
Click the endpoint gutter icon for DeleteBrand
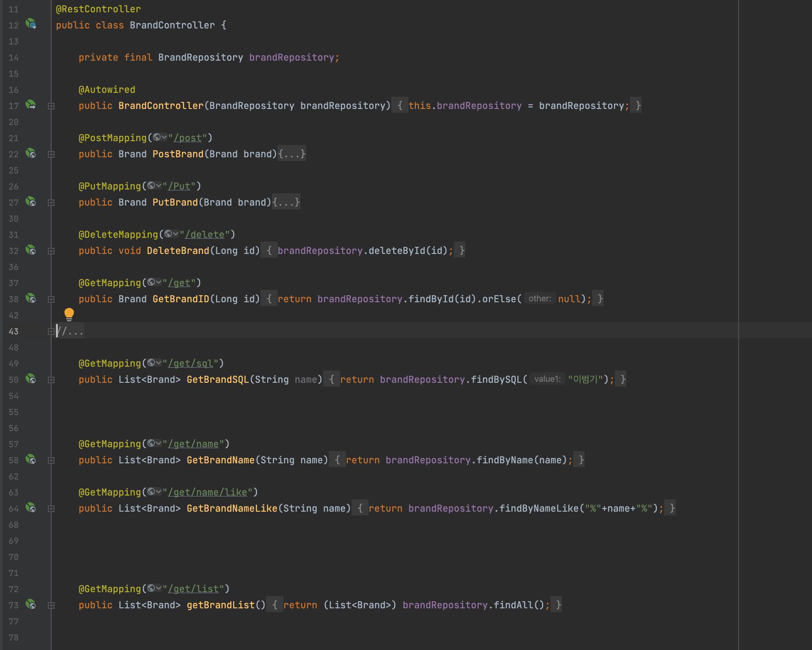click(x=31, y=250)
